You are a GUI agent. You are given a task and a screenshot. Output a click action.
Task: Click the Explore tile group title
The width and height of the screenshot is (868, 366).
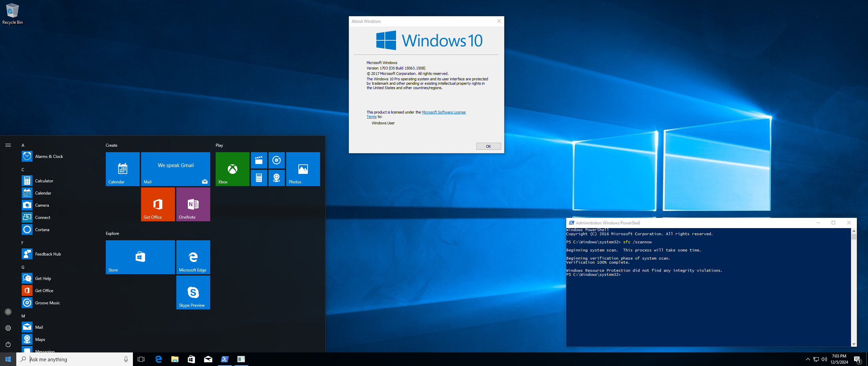click(x=112, y=233)
